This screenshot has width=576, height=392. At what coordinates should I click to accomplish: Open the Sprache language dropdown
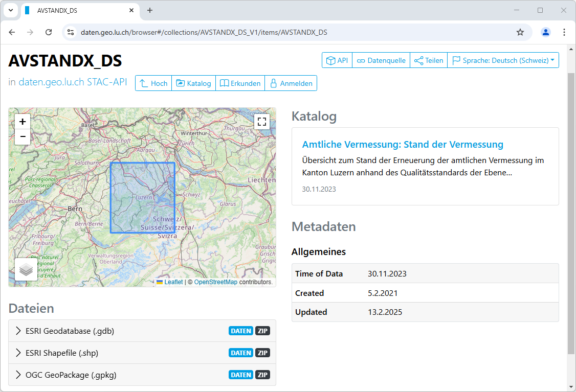click(503, 60)
